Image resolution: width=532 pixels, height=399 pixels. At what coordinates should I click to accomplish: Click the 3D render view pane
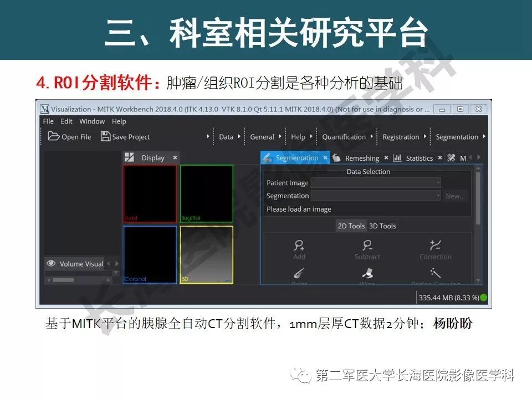pos(207,255)
